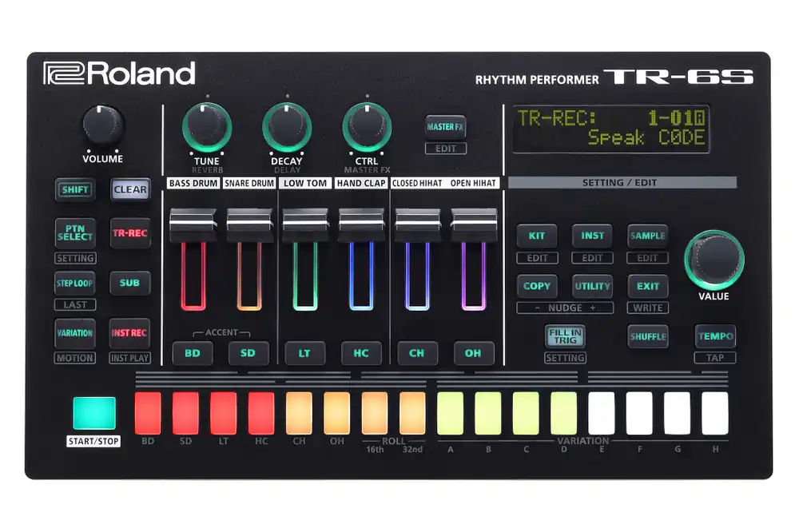Turn the VOLUME knob

(103, 126)
